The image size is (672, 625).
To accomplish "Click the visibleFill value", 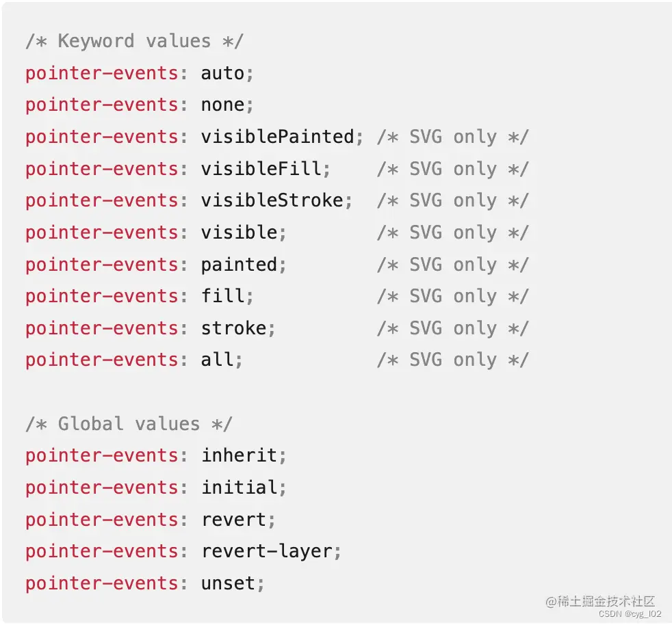I will [261, 169].
